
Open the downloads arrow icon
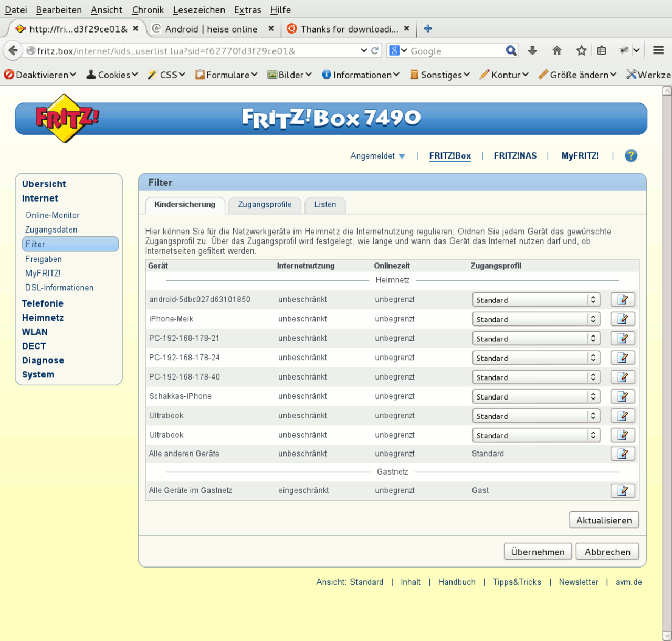(532, 51)
